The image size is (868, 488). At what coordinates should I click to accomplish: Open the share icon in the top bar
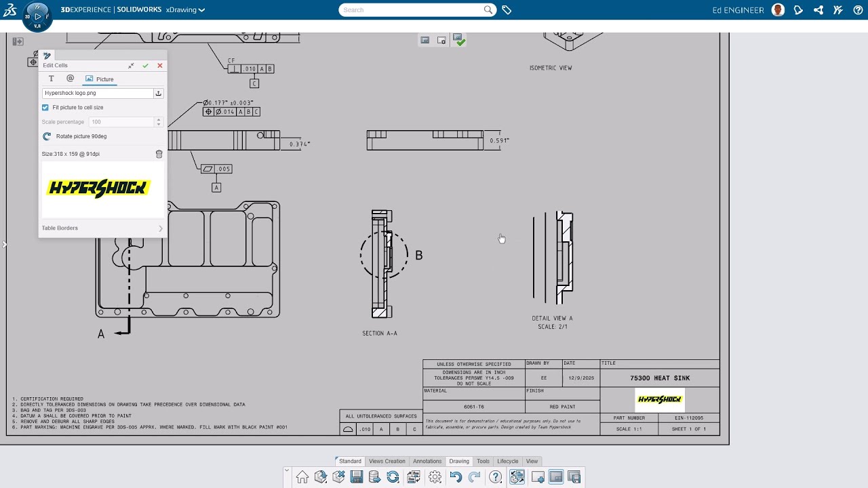818,10
